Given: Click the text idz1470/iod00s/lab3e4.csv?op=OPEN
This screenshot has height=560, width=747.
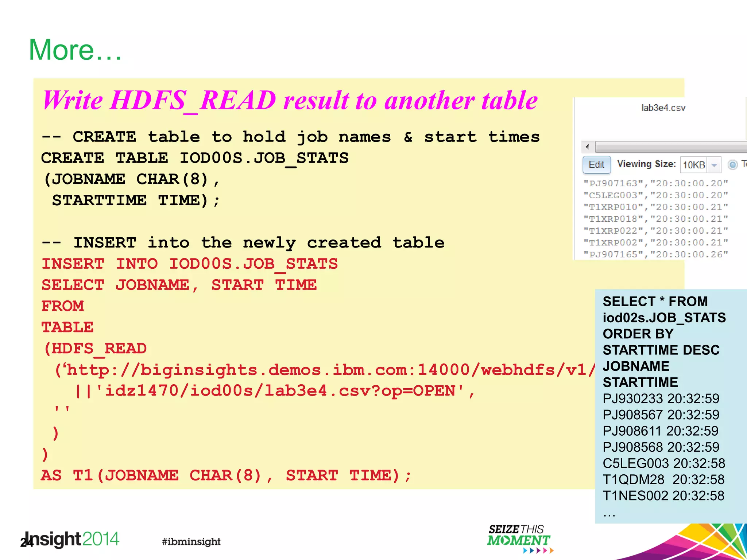Looking at the screenshot, I should coord(280,391).
